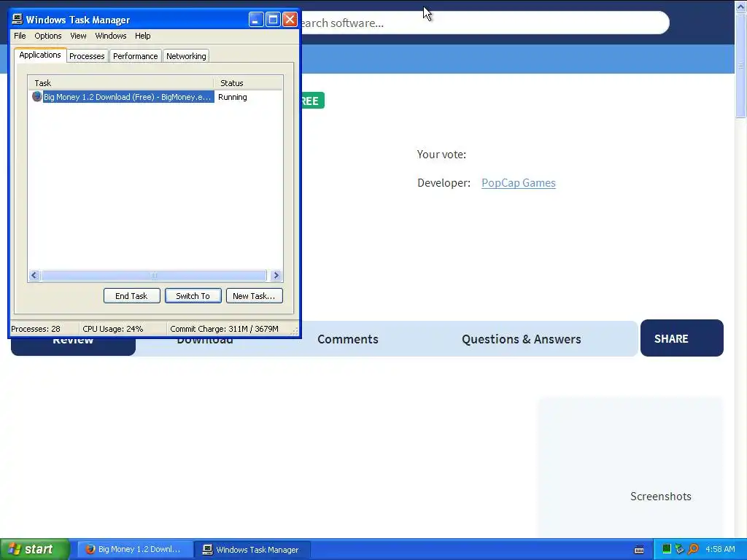Open the Comments tab on the web page

tap(348, 339)
